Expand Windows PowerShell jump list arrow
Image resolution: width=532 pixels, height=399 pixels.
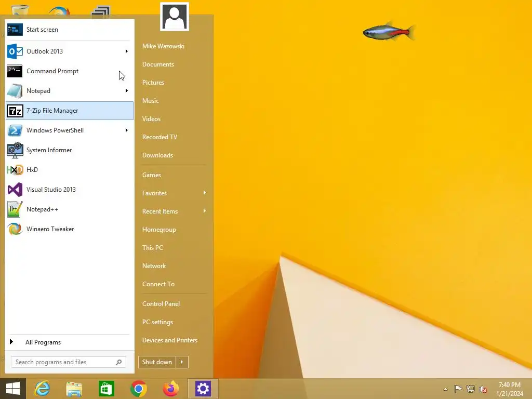pyautogui.click(x=127, y=130)
